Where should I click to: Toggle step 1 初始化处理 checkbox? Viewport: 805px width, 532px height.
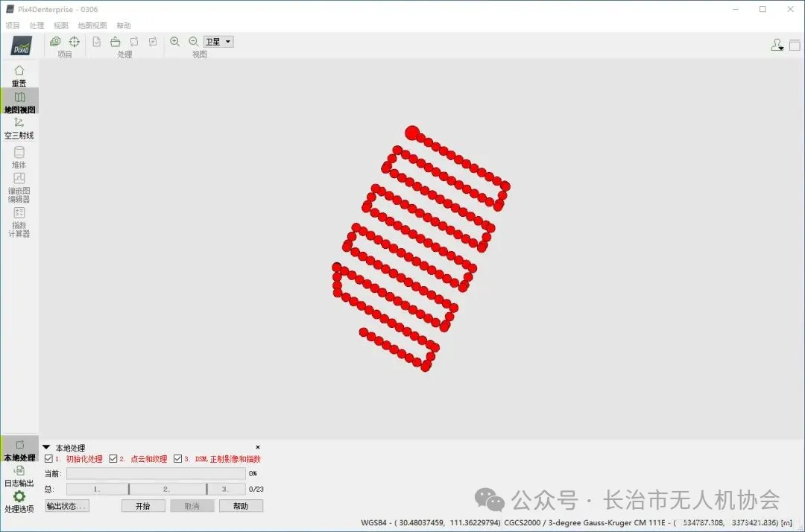point(48,459)
